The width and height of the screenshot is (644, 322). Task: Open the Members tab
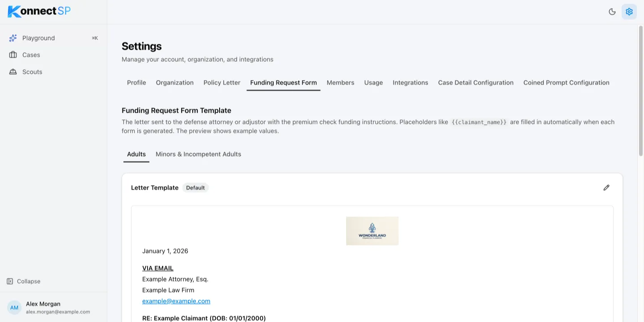[x=340, y=83]
